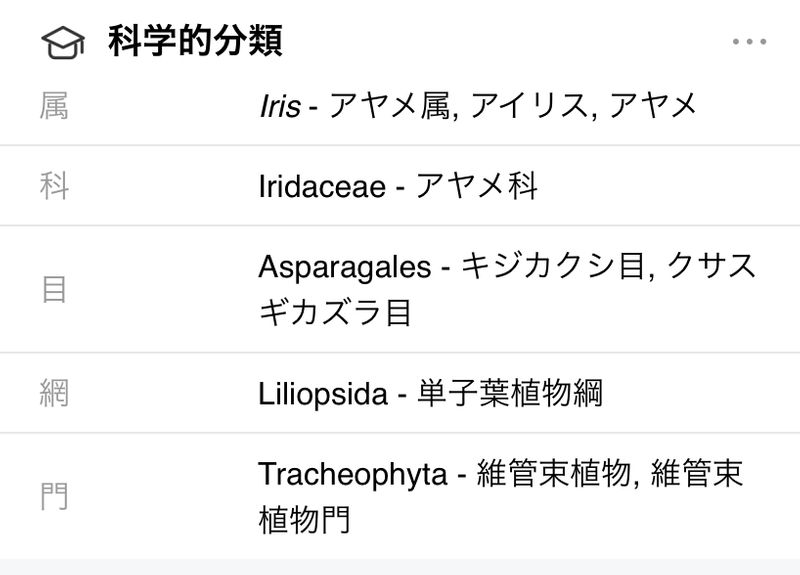This screenshot has width=800, height=575.
Task: Open the Liliopsida class link
Action: tap(322, 394)
